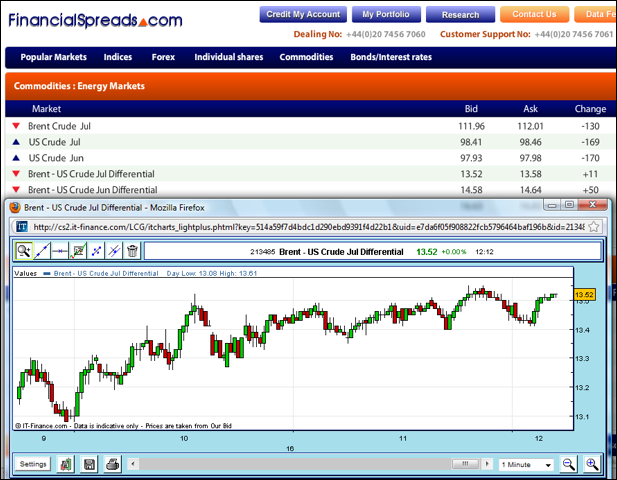This screenshot has width=617, height=480.
Task: Click the Brent Crude Jul ask 112.01
Action: point(530,126)
